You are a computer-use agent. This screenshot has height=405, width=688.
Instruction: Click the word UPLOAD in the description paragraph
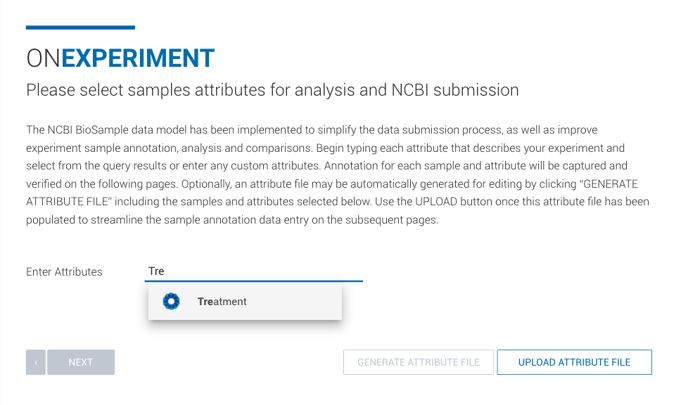(436, 202)
